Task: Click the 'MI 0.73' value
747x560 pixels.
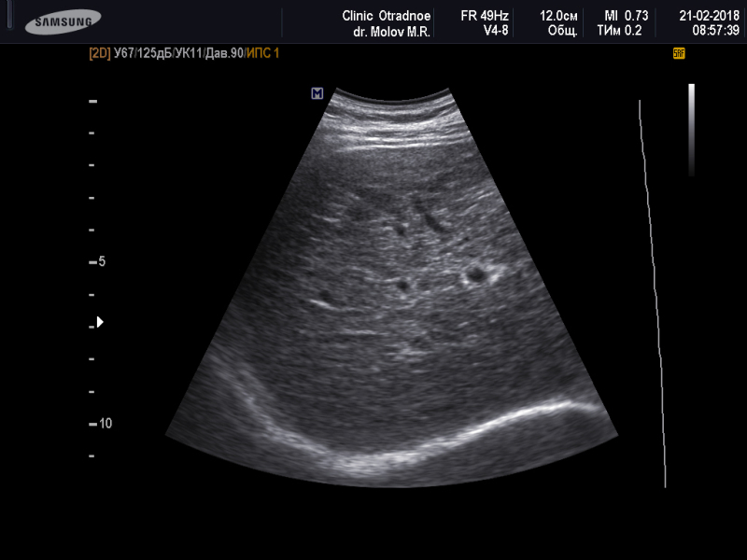Action: [626, 16]
